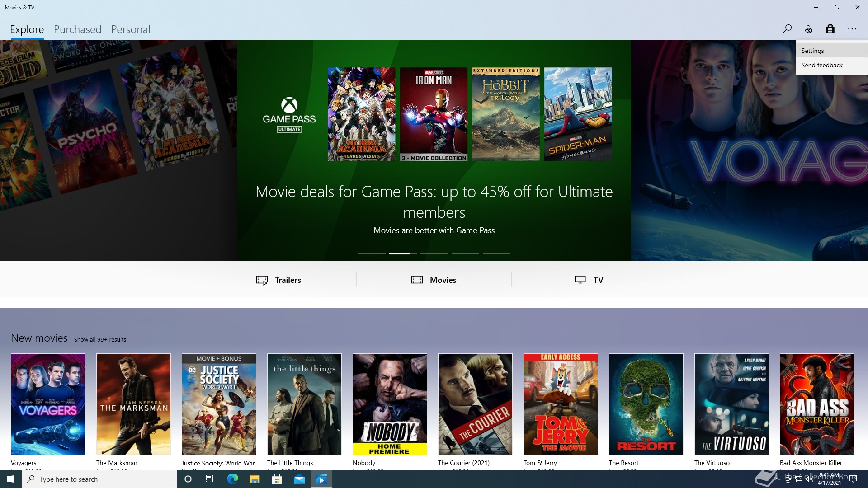Image resolution: width=868 pixels, height=488 pixels.
Task: Open the Microsoft Store bag icon
Action: [830, 29]
